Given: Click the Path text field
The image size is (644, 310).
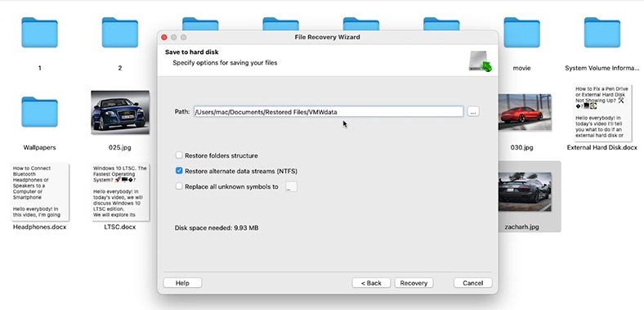Looking at the screenshot, I should click(329, 111).
